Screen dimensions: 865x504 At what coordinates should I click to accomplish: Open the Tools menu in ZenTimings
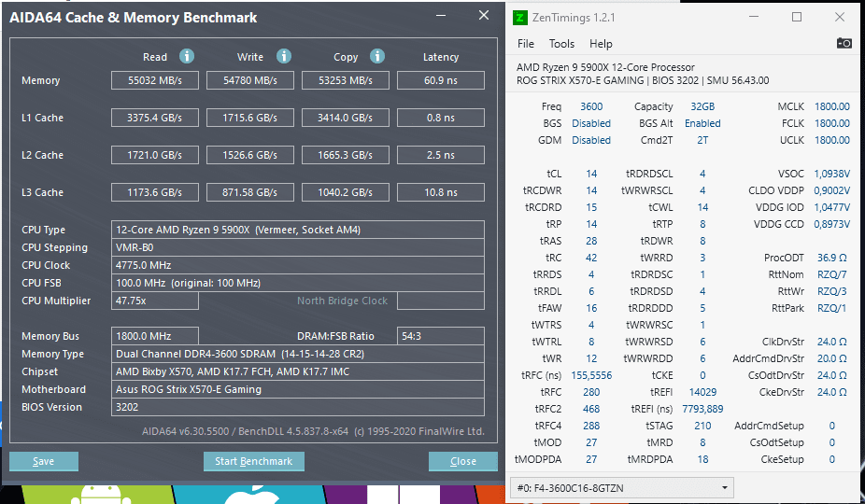tap(561, 44)
